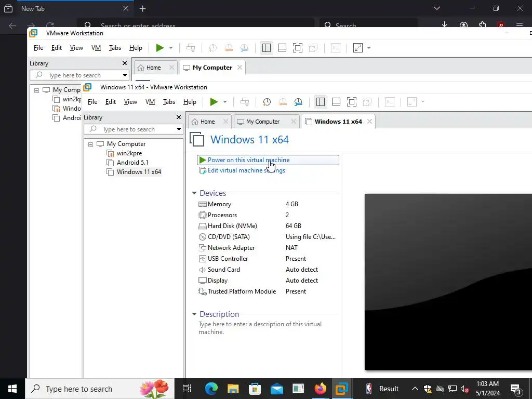Image resolution: width=532 pixels, height=399 pixels.
Task: Click taskbar search box
Action: (100, 389)
